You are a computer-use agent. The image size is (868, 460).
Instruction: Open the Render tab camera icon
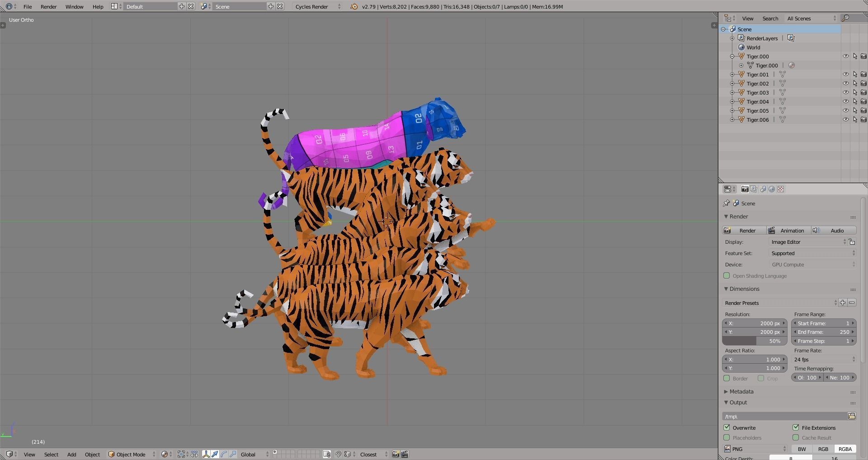pos(745,189)
